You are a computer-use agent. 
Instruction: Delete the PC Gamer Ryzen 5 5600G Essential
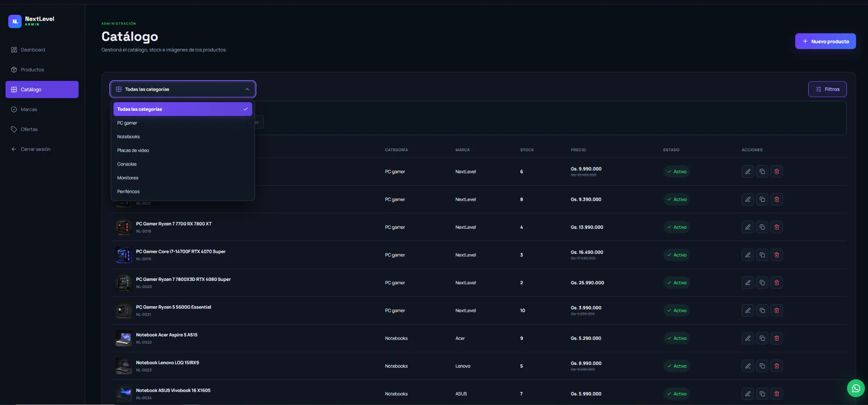click(x=776, y=311)
